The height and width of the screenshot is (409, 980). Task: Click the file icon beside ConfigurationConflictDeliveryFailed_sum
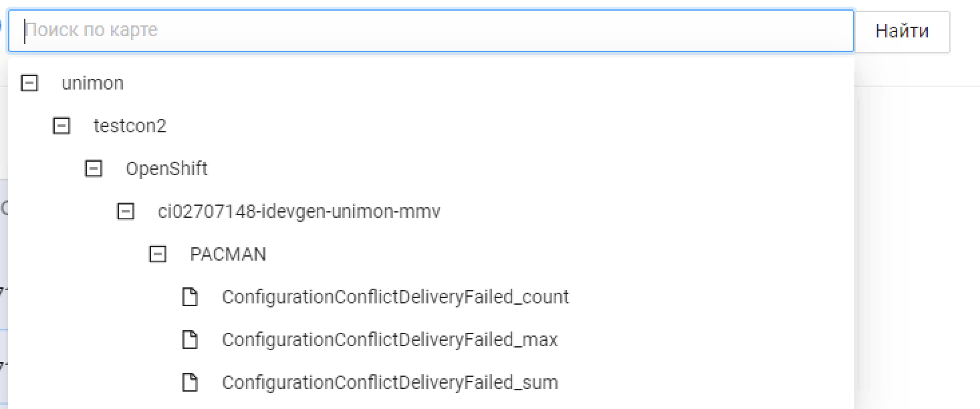tap(190, 382)
